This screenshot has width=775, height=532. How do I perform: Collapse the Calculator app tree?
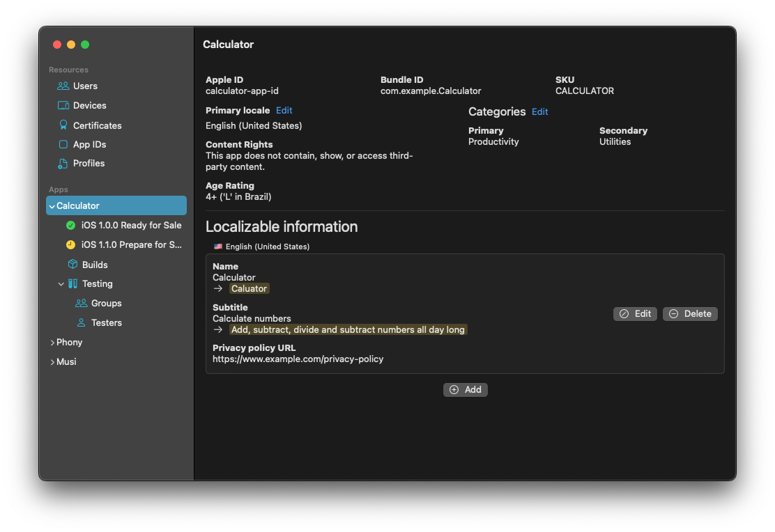click(x=52, y=207)
